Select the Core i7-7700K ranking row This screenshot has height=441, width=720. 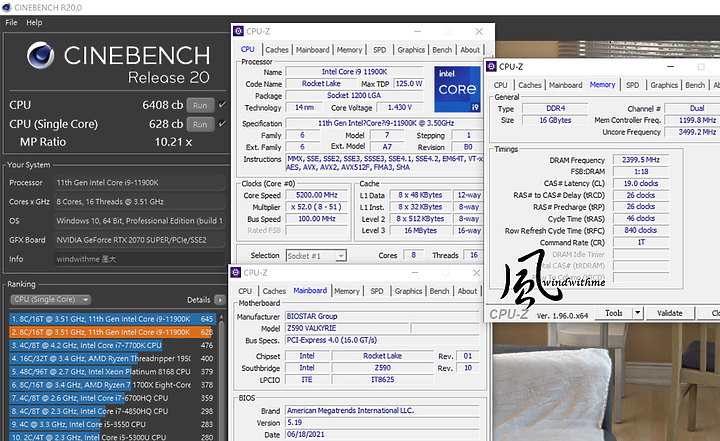click(112, 345)
